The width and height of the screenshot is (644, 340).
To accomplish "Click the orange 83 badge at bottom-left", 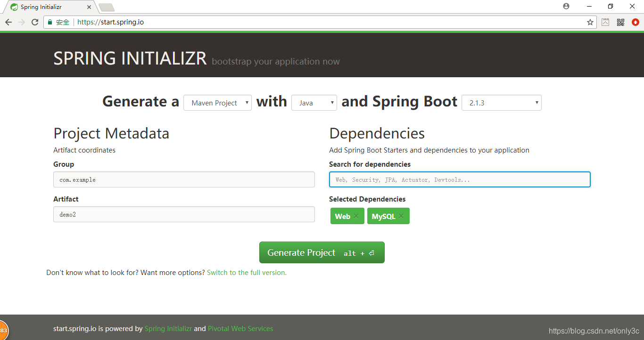I will click(3, 330).
